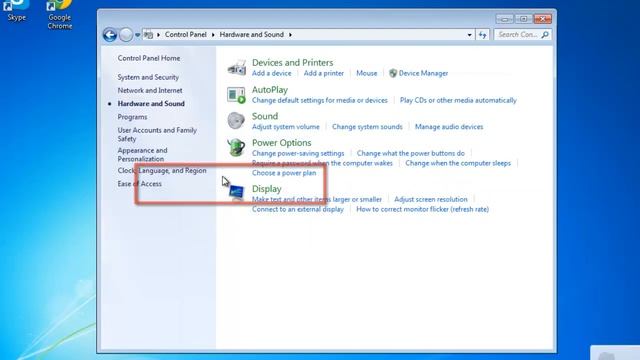Click the Display monitor icon
The image size is (640, 360).
236,192
